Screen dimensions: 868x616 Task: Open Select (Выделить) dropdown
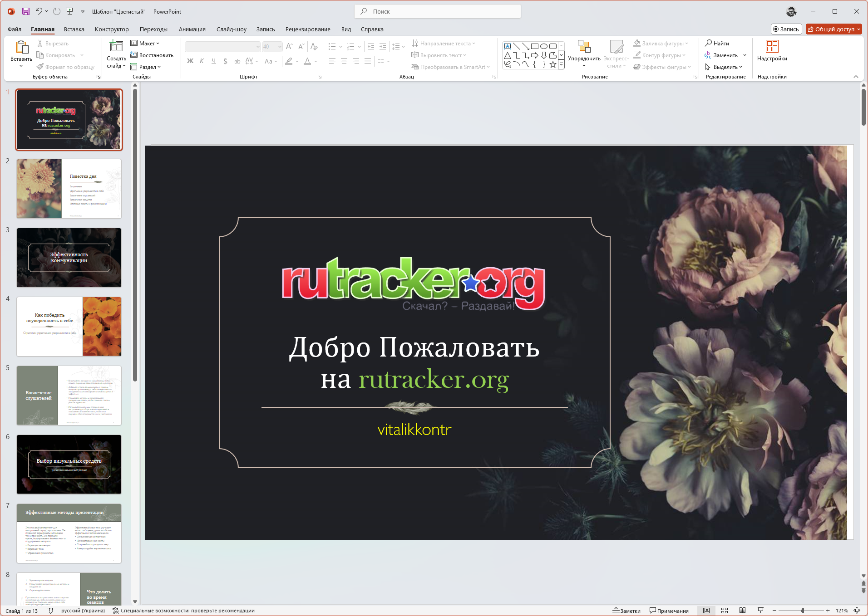[x=723, y=67]
